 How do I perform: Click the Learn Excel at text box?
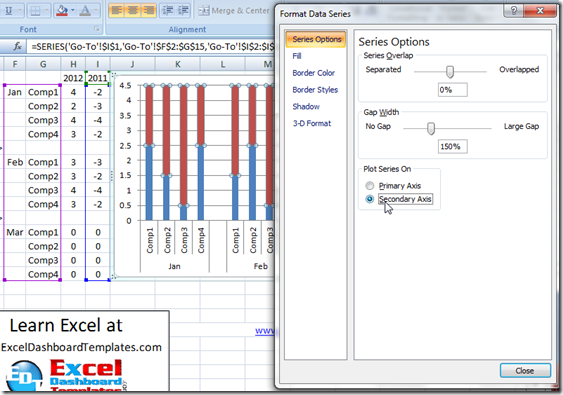[x=66, y=326]
